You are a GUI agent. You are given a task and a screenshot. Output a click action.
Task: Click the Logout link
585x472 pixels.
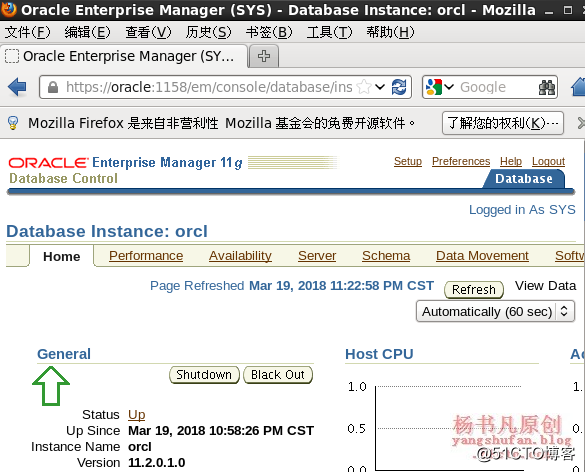pos(548,161)
